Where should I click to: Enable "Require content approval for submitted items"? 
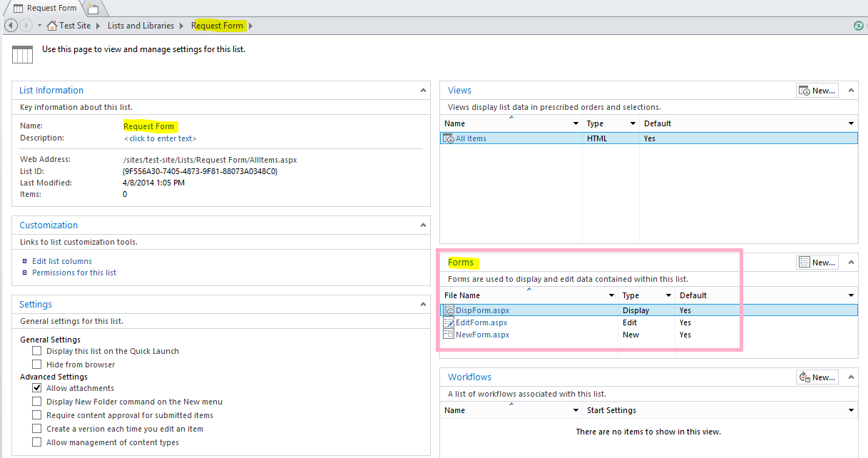coord(36,414)
